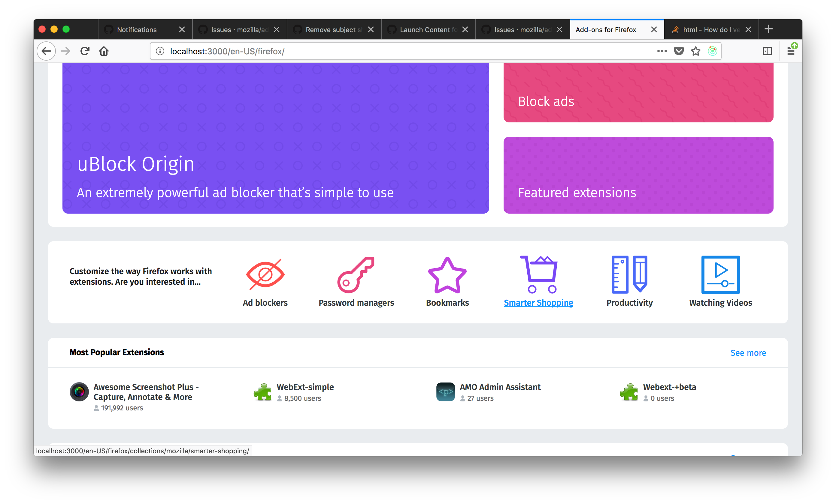Bookmark this page with the star icon
Screen dimensions: 836x504
click(x=695, y=51)
